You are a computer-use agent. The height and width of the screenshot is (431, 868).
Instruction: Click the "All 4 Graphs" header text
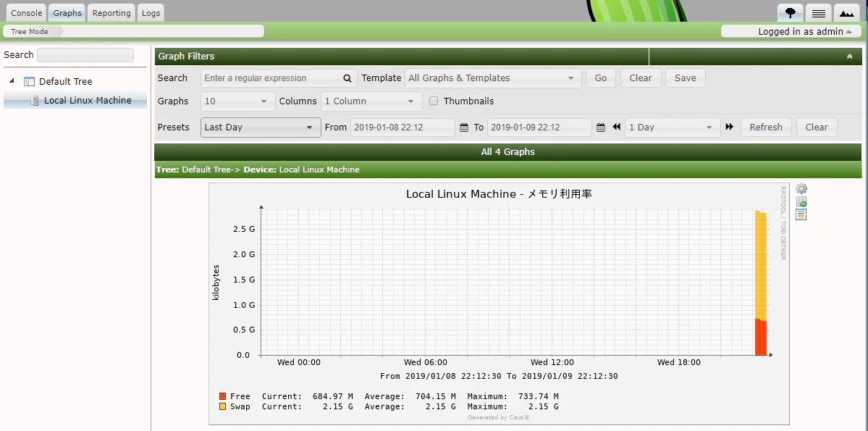507,152
